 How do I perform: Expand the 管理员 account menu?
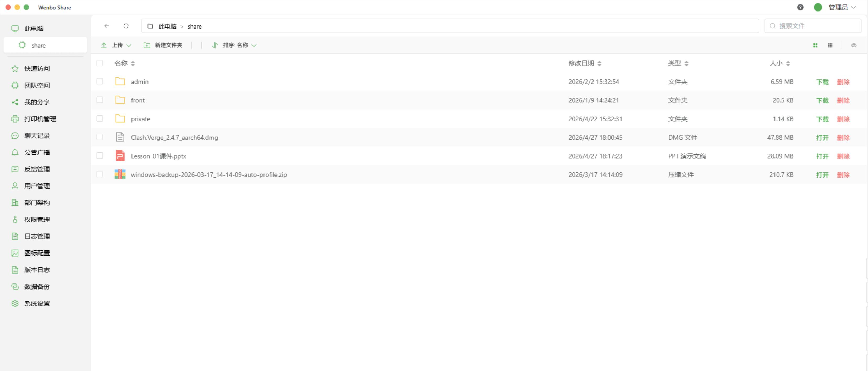click(842, 7)
